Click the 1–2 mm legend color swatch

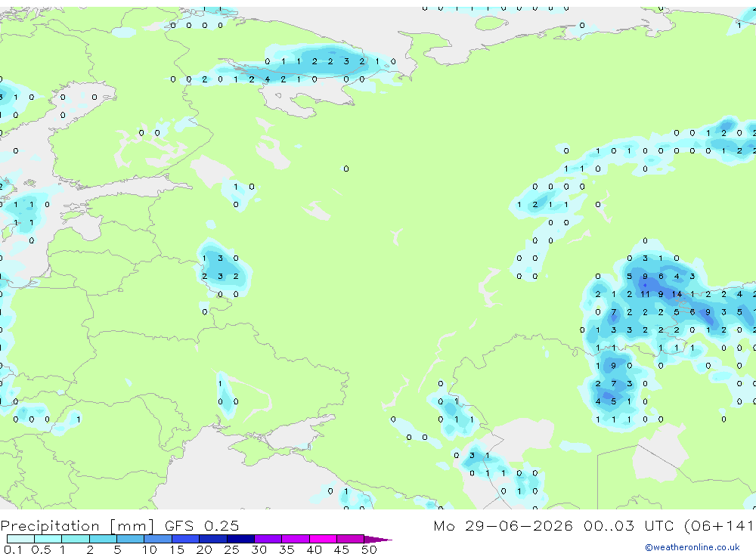pyautogui.click(x=75, y=539)
